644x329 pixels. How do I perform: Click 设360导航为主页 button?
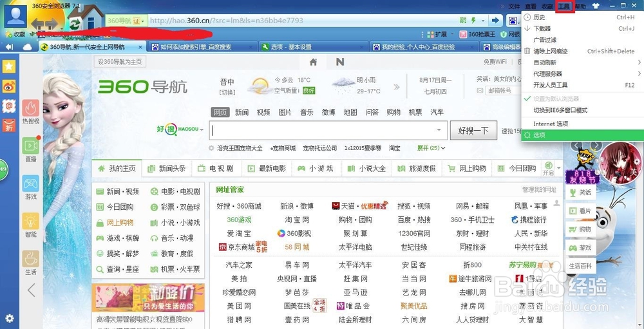[x=120, y=62]
